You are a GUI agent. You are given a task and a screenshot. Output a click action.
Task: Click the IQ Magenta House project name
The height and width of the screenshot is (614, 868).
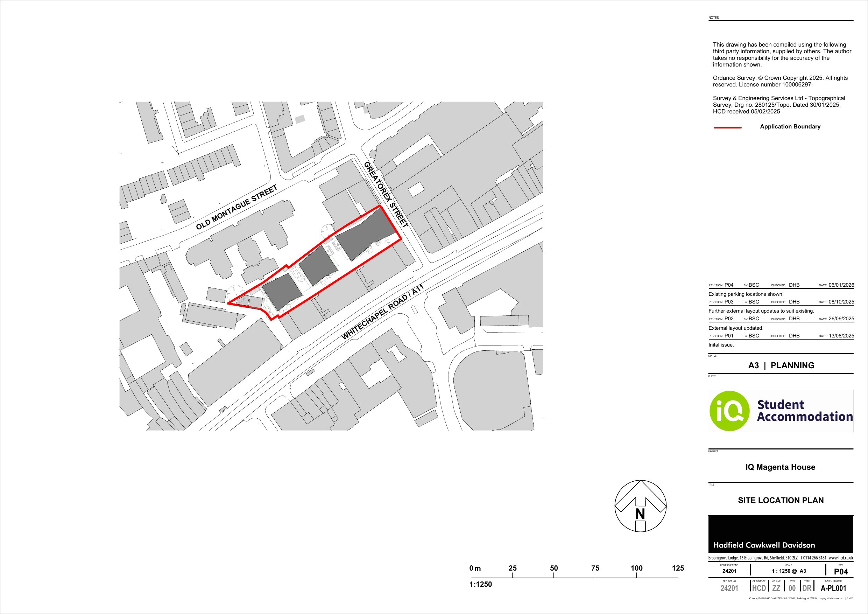point(780,467)
